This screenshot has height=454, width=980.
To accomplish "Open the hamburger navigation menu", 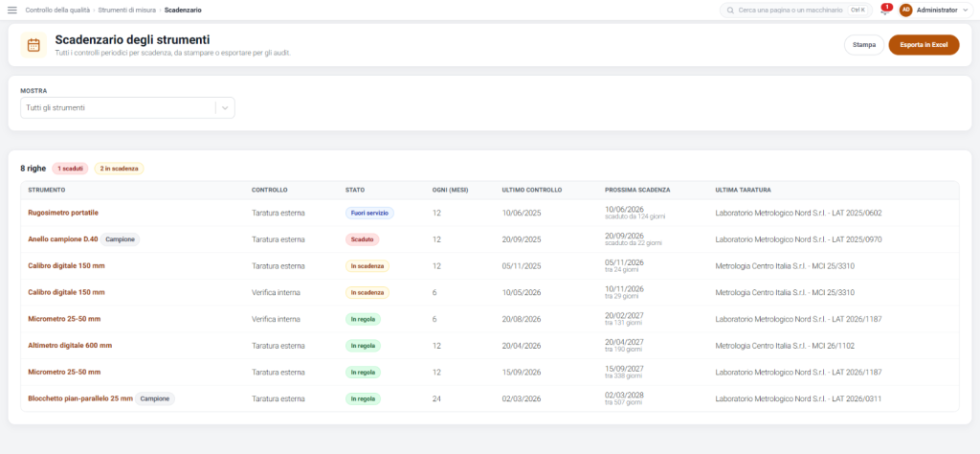I will tap(11, 10).
